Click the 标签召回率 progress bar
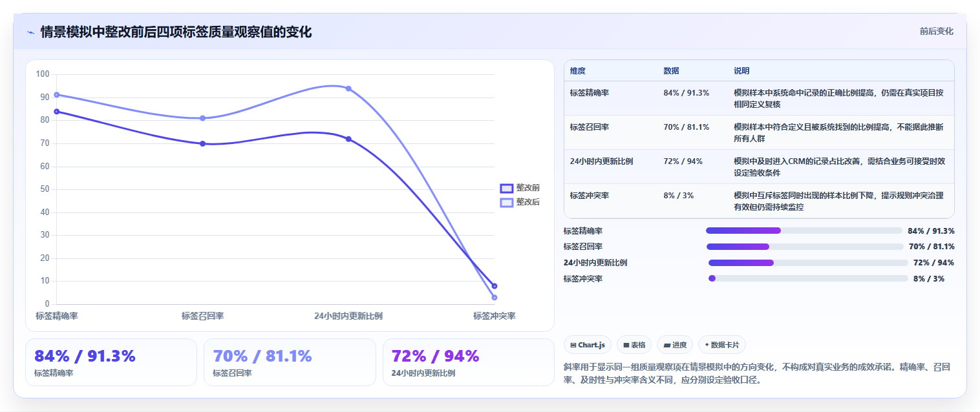This screenshot has height=412, width=980. pos(805,247)
